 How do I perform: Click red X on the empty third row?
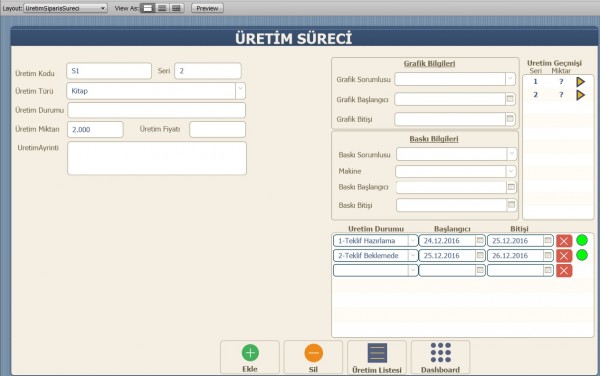tap(564, 270)
